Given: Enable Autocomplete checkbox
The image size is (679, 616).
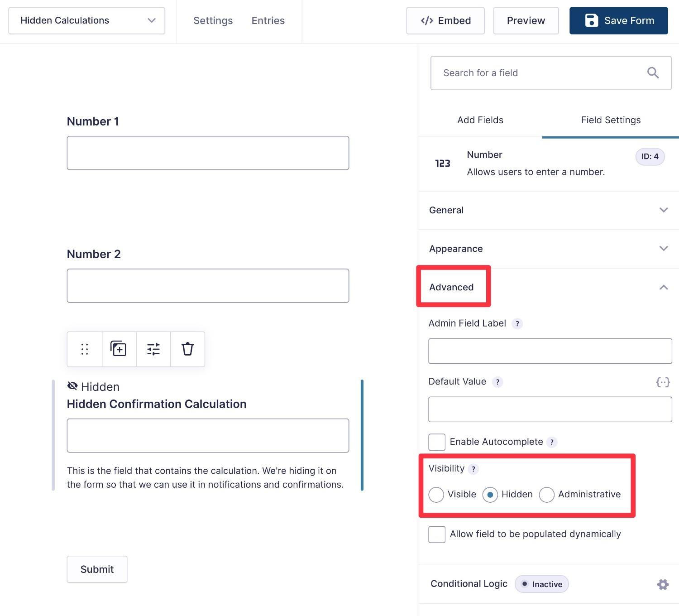Looking at the screenshot, I should click(437, 442).
